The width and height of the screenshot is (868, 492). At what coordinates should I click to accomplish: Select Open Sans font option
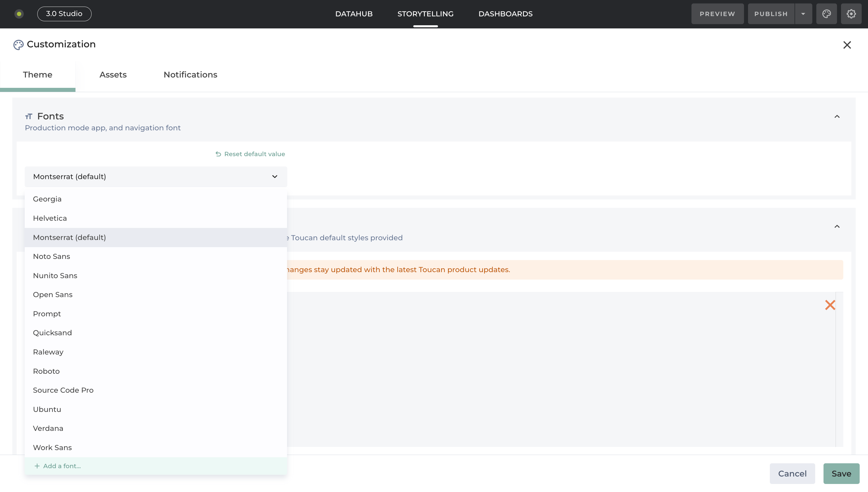point(53,295)
